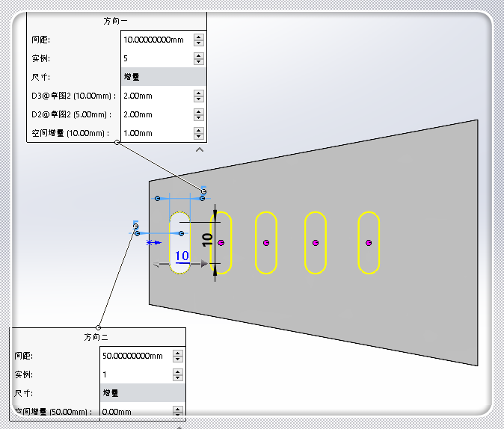Increase Direction 1 spacing 10.00000000mm with up arrow

tap(199, 37)
